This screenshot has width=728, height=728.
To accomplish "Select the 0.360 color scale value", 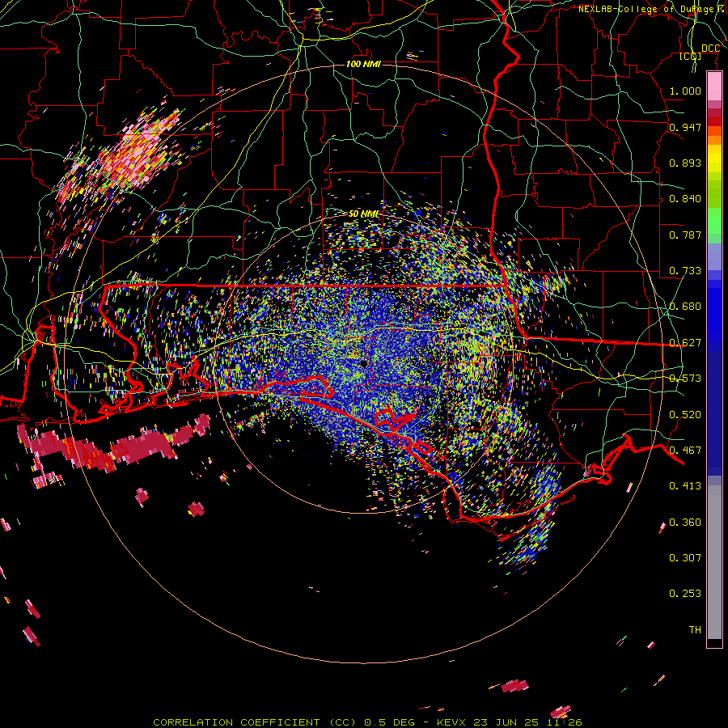I will pyautogui.click(x=685, y=523).
